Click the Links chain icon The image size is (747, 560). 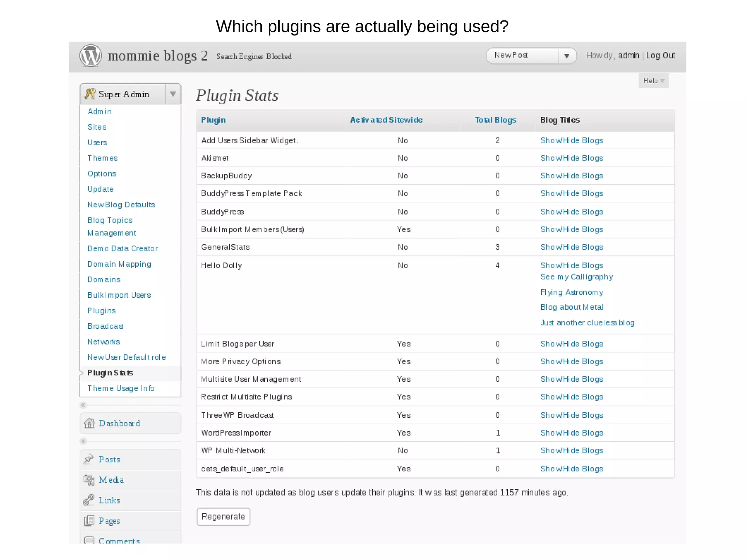point(89,500)
